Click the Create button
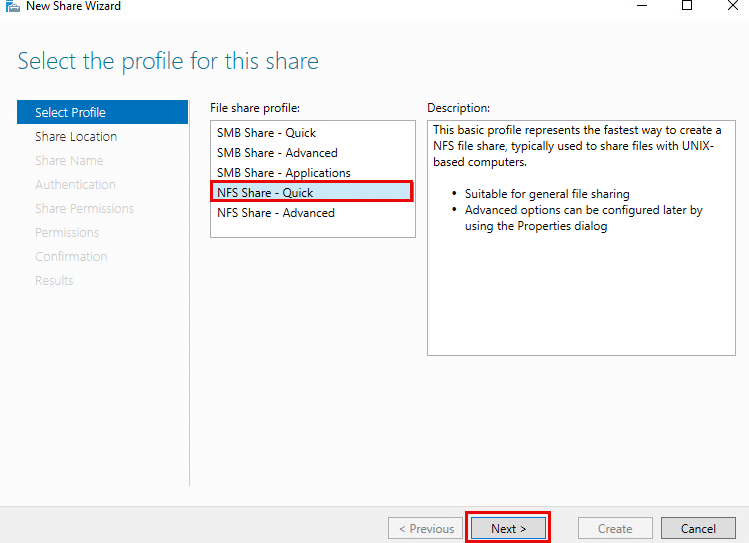749x543 pixels. (x=615, y=529)
